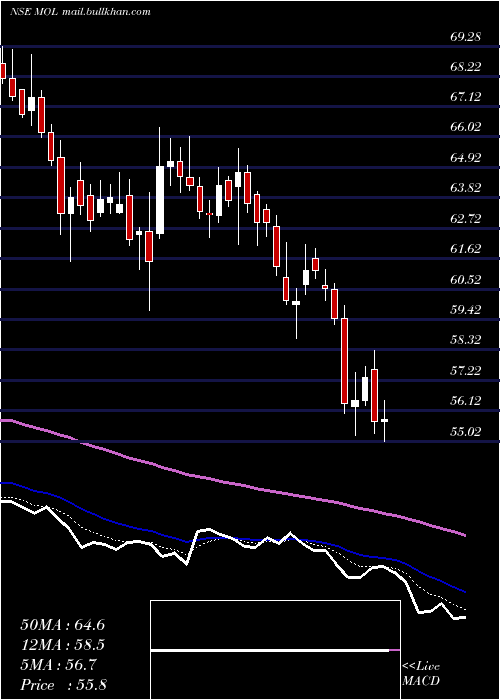Select the 62.72 price axis label
Screen dimensions: 500x700
tap(466, 219)
